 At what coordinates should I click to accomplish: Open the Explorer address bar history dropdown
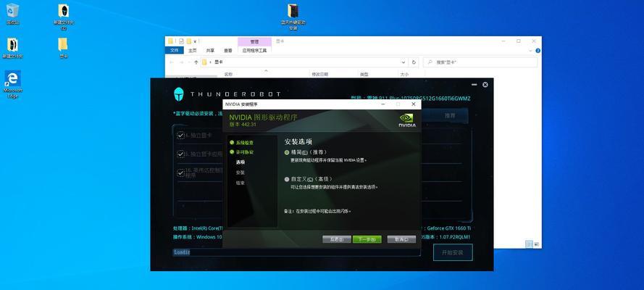point(403,62)
